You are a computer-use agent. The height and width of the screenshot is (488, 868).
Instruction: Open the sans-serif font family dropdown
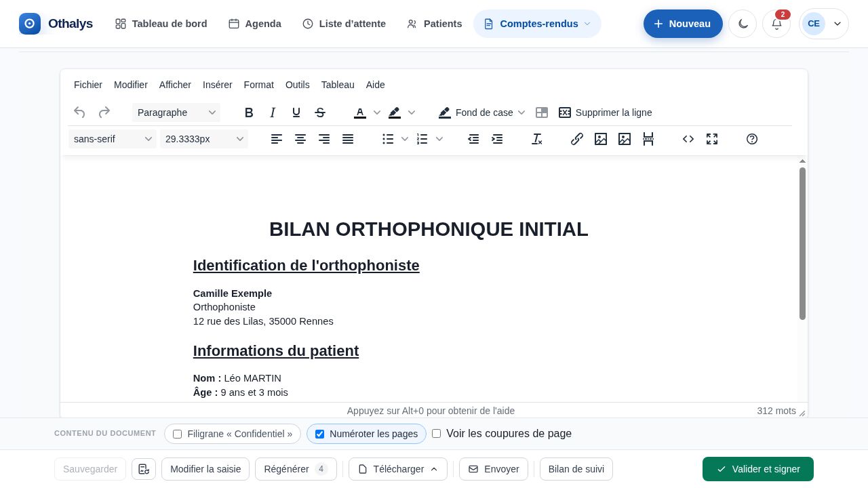(x=113, y=139)
